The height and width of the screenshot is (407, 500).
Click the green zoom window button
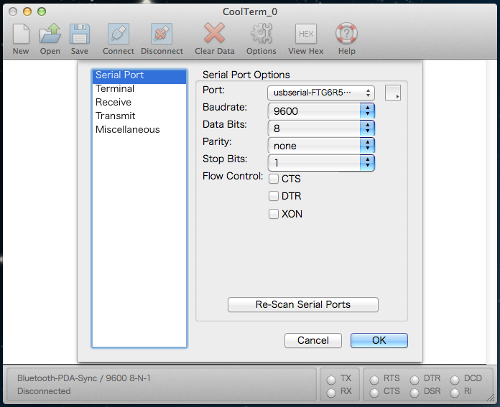pos(42,12)
